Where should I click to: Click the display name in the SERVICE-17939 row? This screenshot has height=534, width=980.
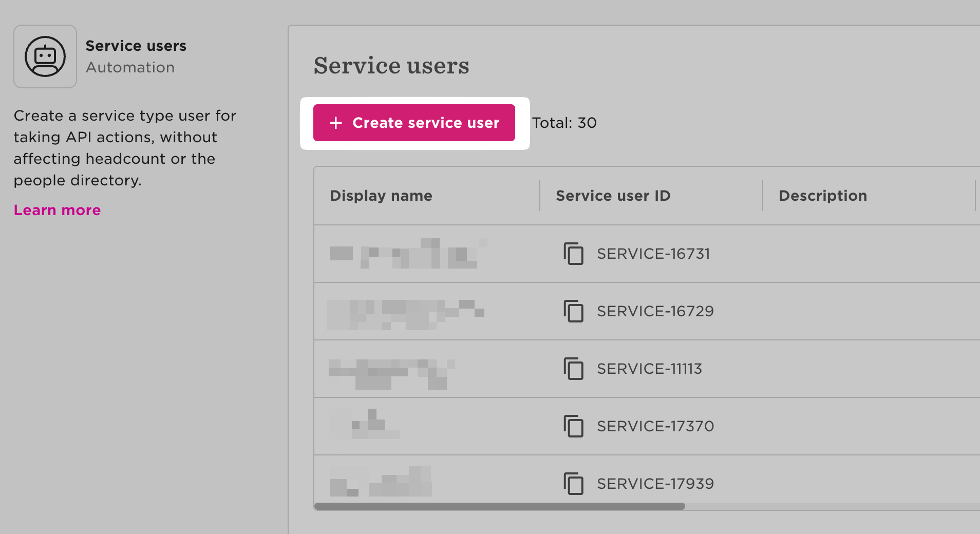pos(380,484)
